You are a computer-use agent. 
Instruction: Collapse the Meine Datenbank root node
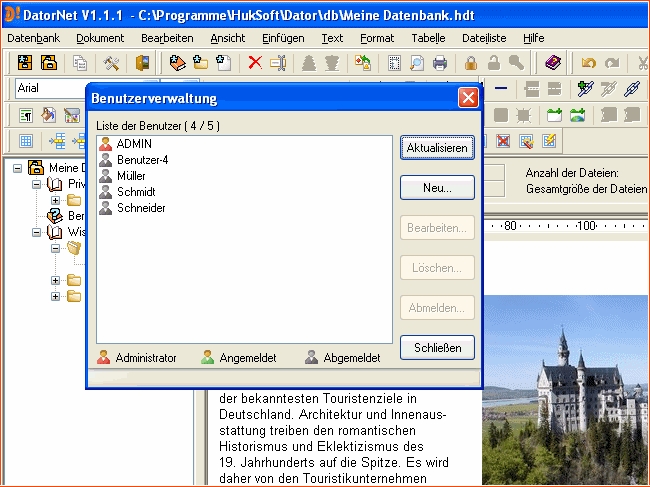pos(18,168)
